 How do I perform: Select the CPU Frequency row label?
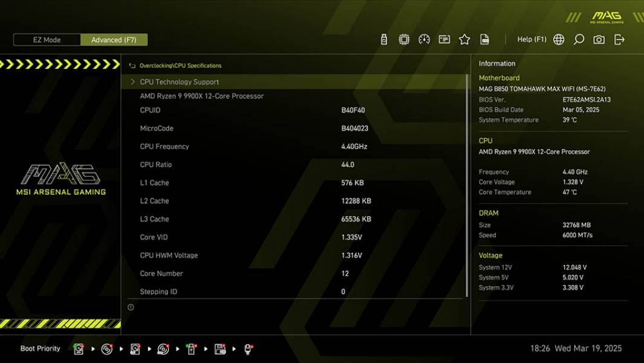tap(164, 146)
